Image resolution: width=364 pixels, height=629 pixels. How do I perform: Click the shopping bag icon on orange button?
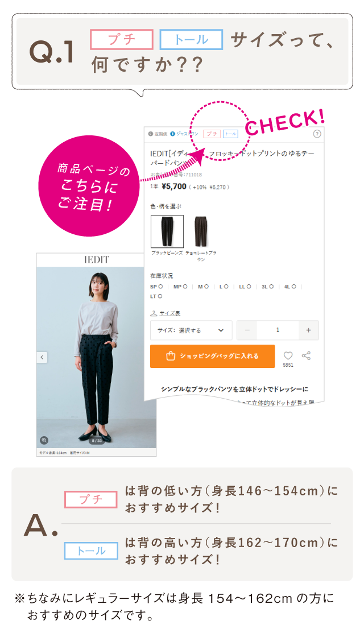click(x=171, y=356)
